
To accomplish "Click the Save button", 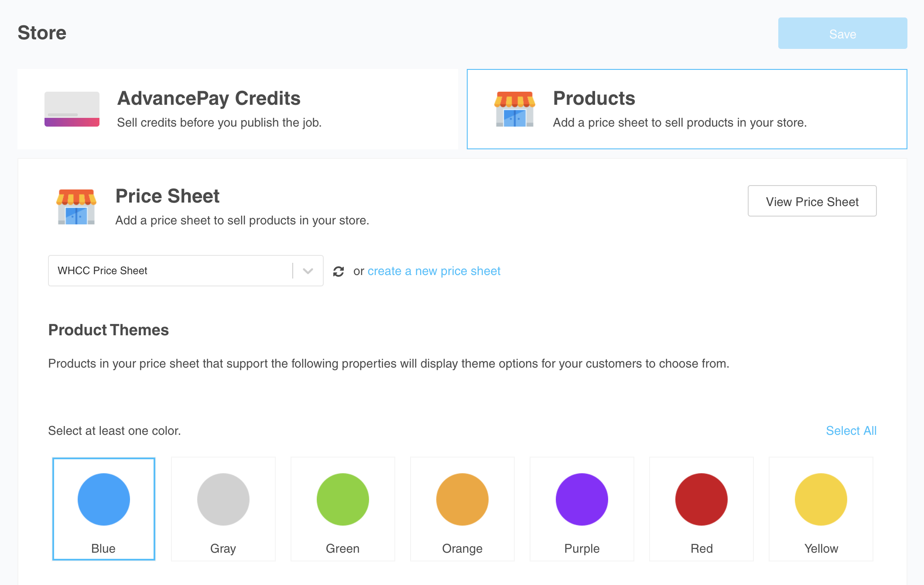I will pyautogui.click(x=842, y=33).
